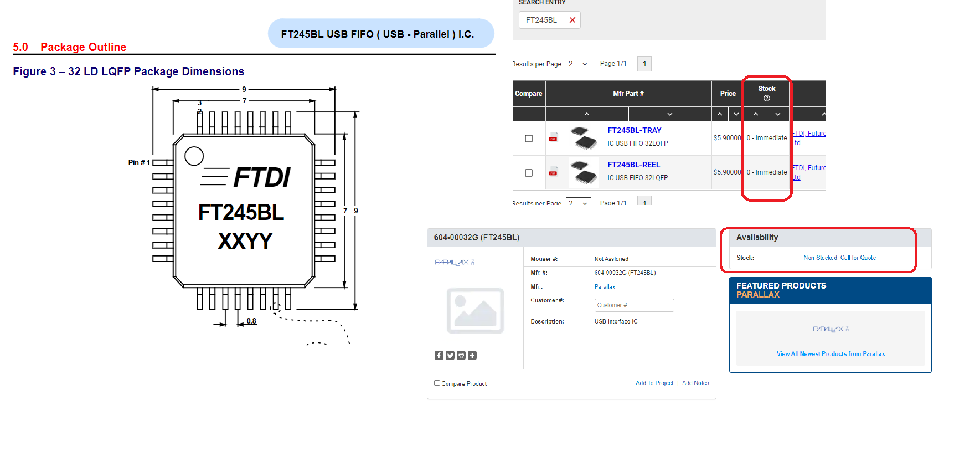Share the Parallax product on Facebook
Viewport: 980px width, 451px height.
point(439,356)
